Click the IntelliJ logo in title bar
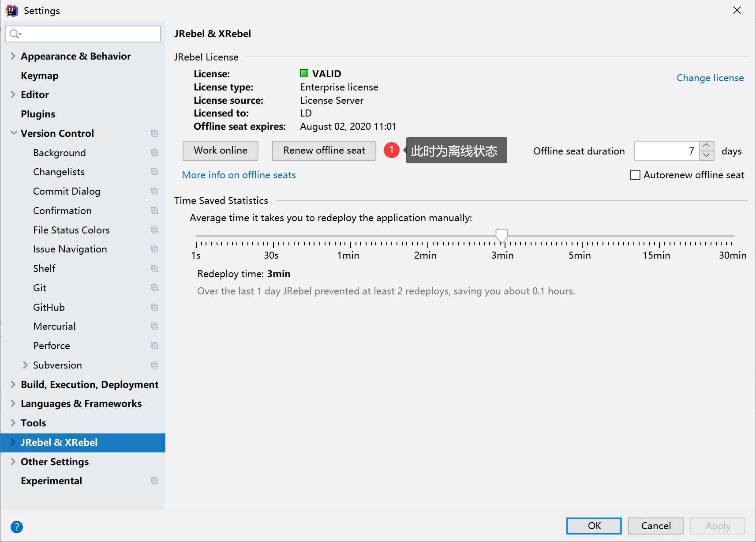This screenshot has height=542, width=756. tap(12, 10)
